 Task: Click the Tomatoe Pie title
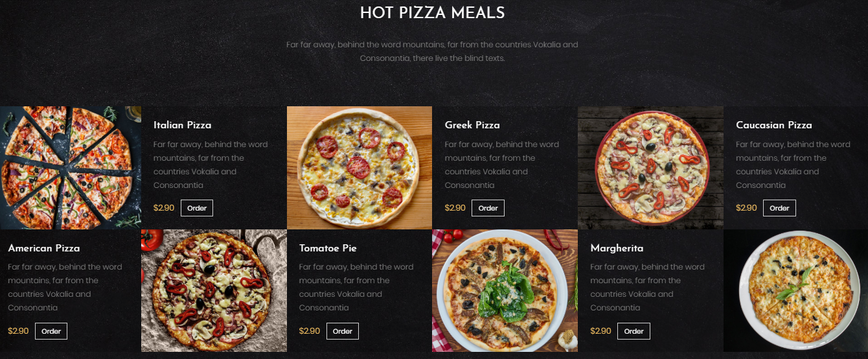coord(328,248)
